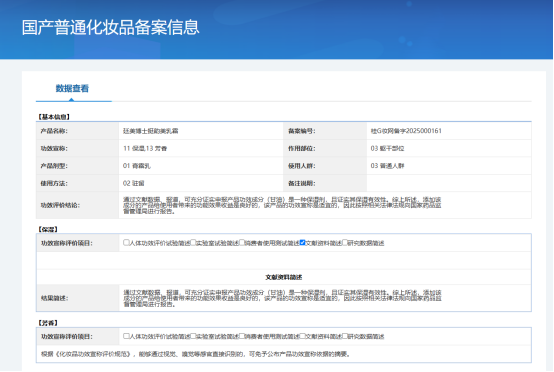Tick 消费者使用测试简述 in 芳香 section
The height and width of the screenshot is (372, 554).
[x=242, y=336]
